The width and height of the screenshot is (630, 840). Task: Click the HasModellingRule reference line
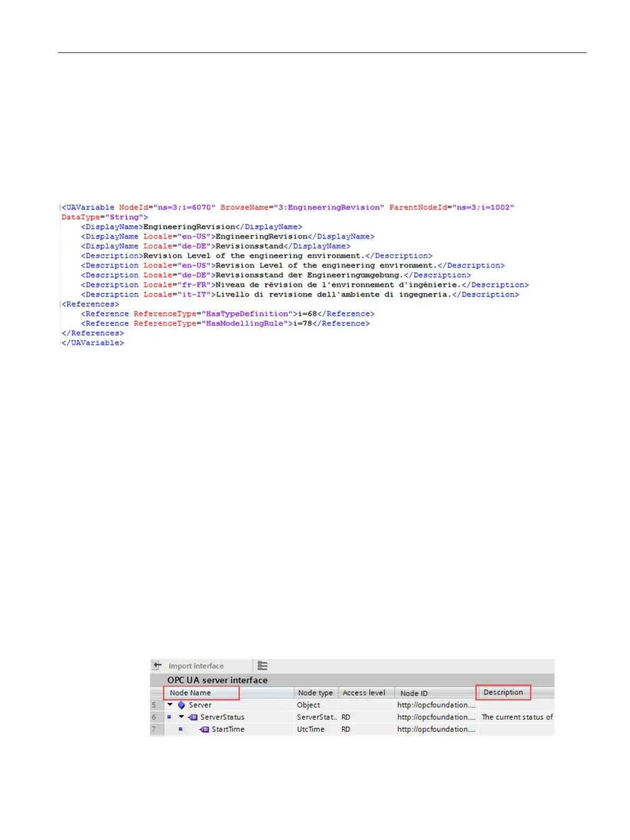click(225, 323)
